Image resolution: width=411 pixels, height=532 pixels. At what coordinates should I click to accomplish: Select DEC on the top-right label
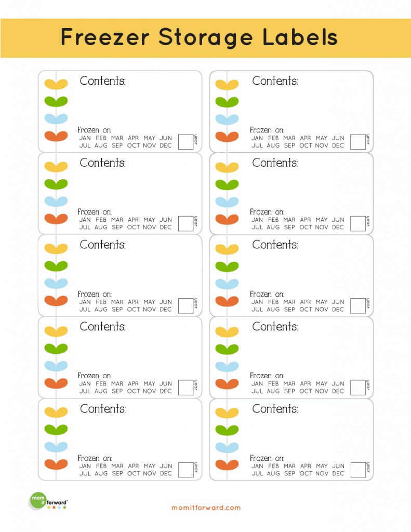338,145
